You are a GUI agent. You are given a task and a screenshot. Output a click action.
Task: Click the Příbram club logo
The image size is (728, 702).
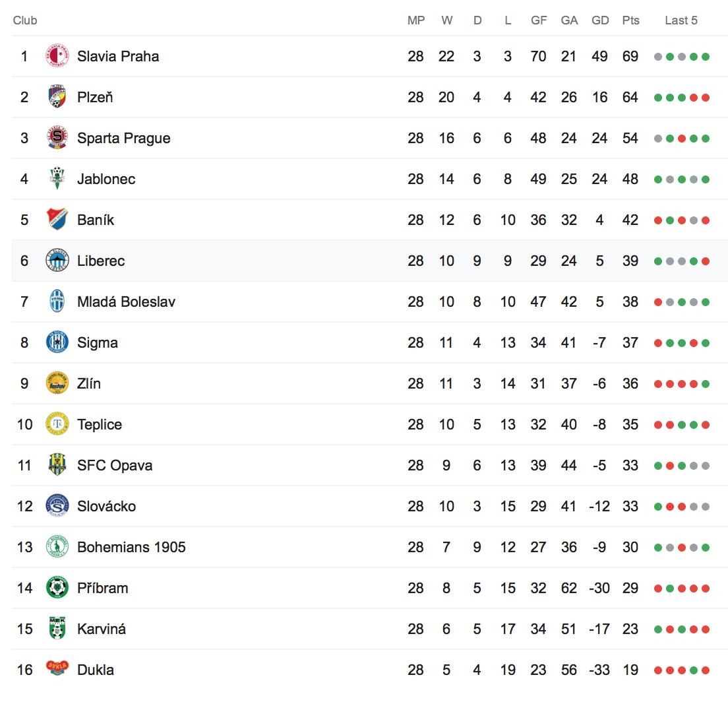point(57,588)
